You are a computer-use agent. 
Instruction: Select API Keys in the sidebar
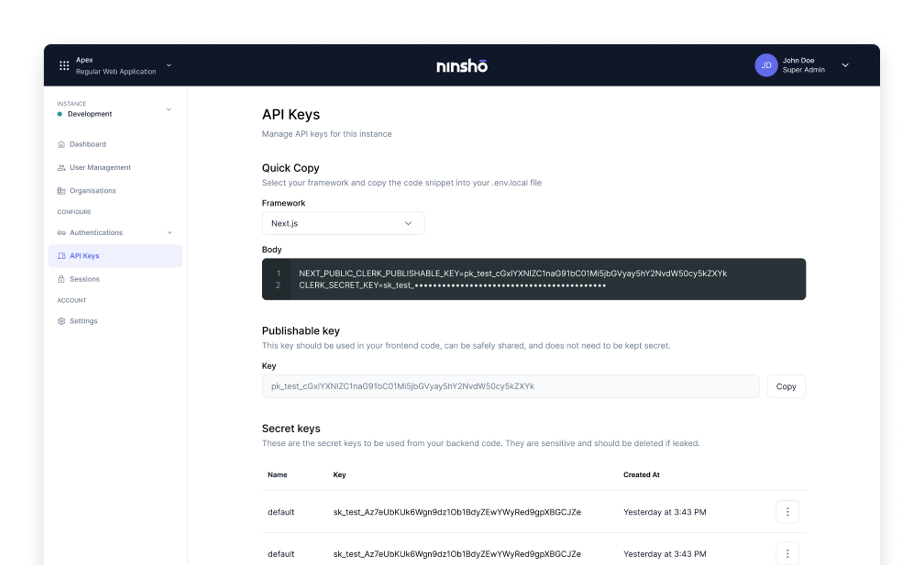pos(84,256)
